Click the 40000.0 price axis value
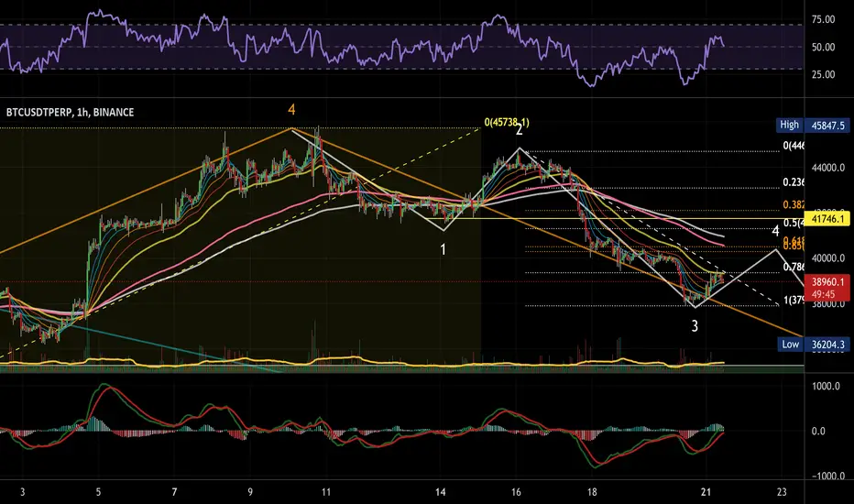The image size is (854, 504). (x=827, y=258)
